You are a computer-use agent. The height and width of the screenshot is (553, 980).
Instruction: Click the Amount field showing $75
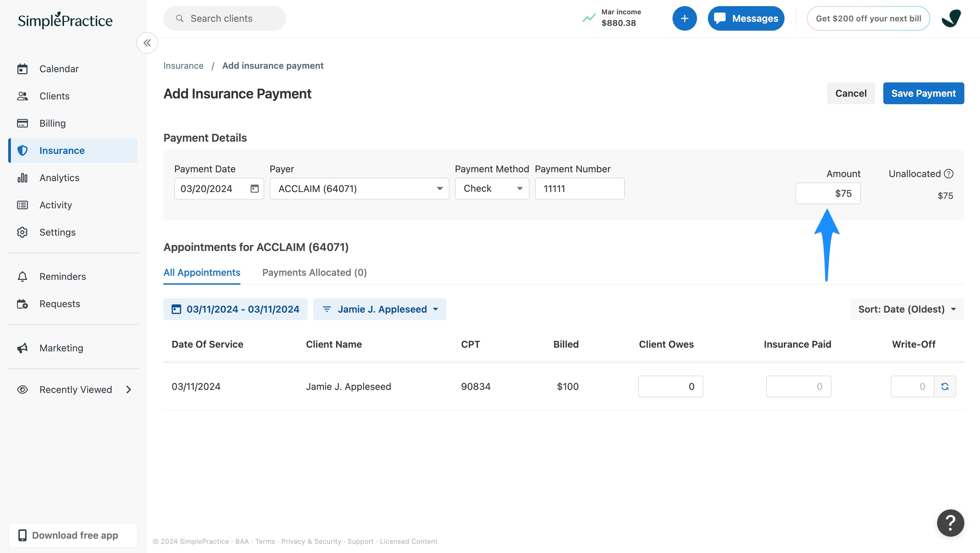click(x=828, y=194)
